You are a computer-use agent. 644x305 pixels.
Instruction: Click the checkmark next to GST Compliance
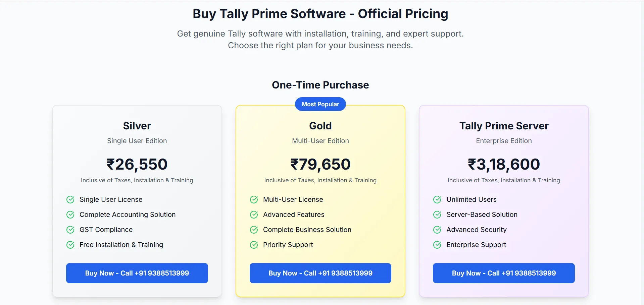pos(70,230)
